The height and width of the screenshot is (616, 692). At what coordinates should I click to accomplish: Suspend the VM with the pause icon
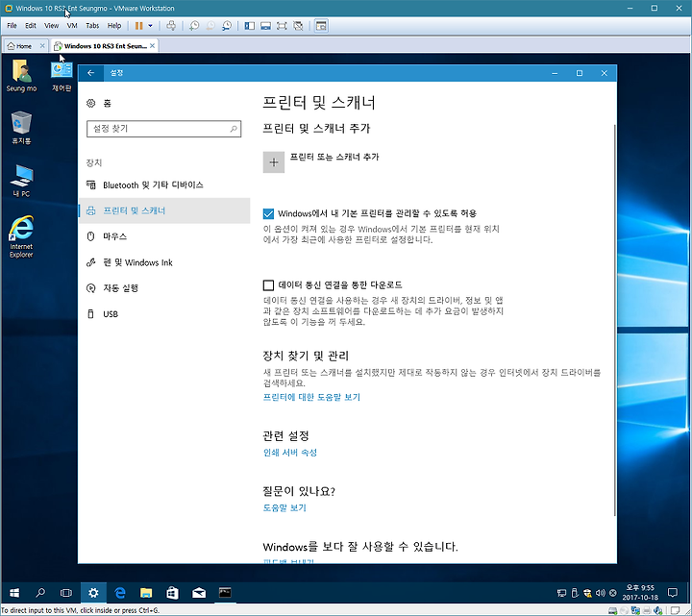click(x=139, y=26)
